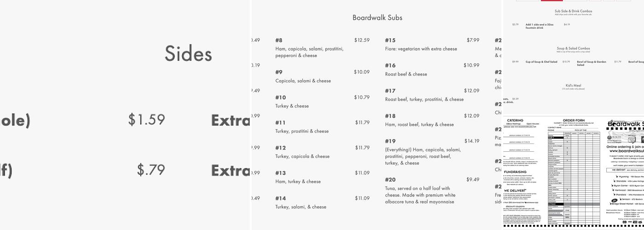Click the Health department badge icon
The width and height of the screenshot is (644, 230).
pos(614,138)
